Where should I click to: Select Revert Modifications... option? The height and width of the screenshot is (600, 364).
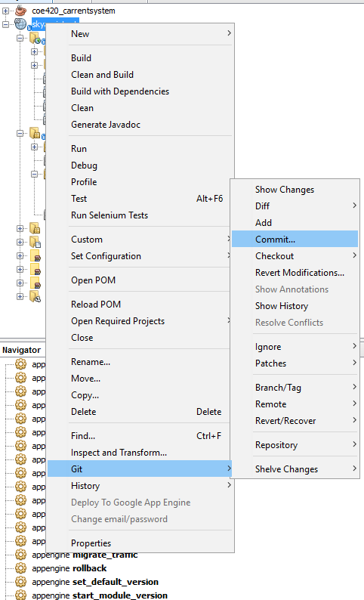pyautogui.click(x=300, y=273)
